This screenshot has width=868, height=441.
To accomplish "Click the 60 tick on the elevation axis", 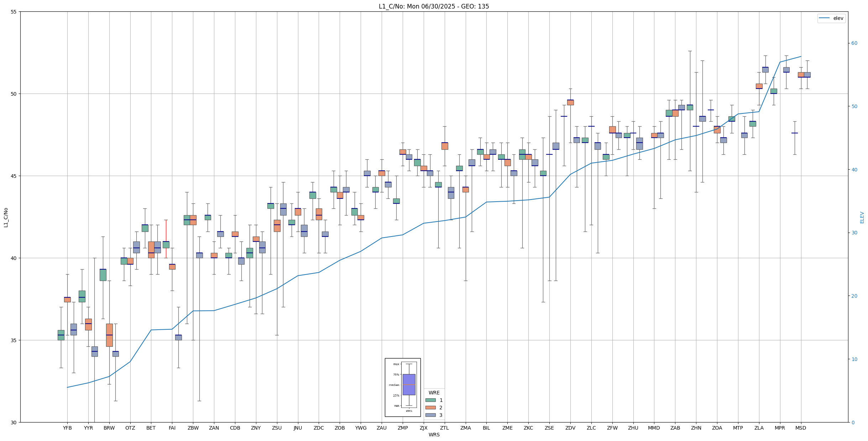I will coord(854,43).
